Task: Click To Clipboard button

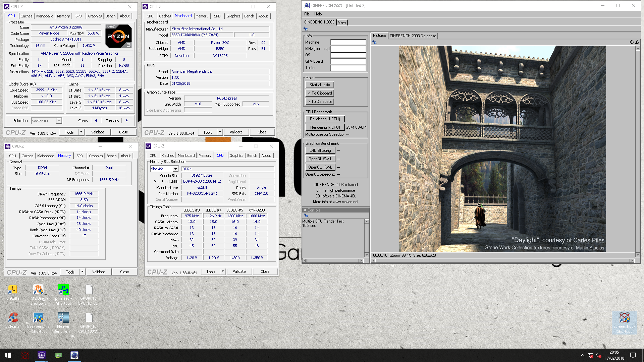Action: pos(320,93)
